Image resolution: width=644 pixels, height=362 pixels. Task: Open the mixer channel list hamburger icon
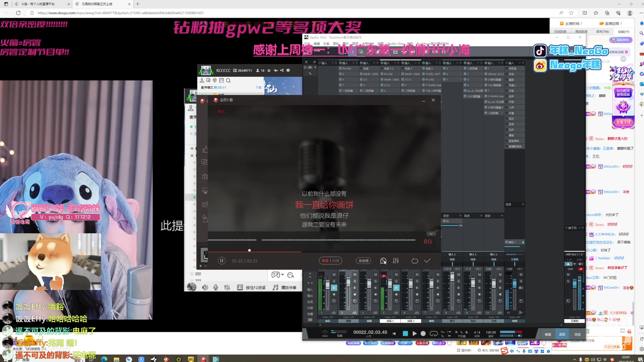pyautogui.click(x=310, y=320)
